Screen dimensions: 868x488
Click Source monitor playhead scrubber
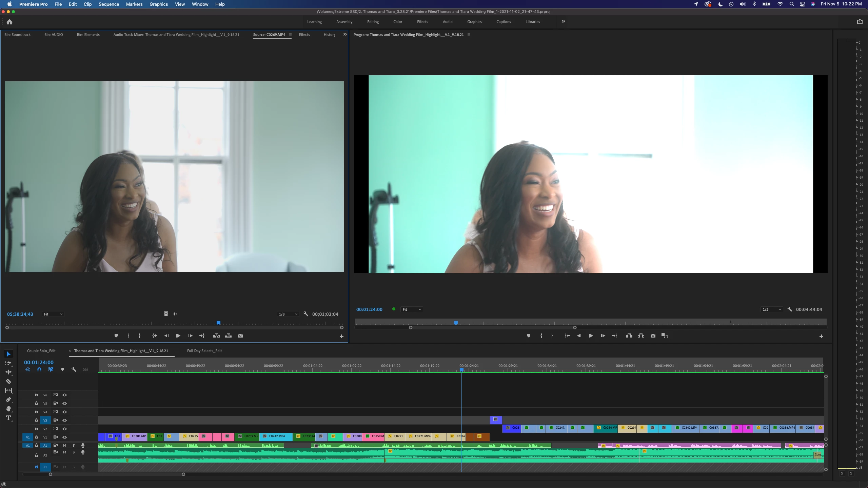[218, 323]
